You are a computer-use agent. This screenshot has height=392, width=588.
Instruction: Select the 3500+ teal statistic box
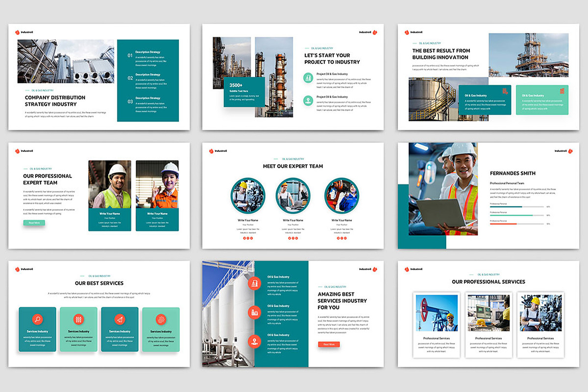click(244, 92)
